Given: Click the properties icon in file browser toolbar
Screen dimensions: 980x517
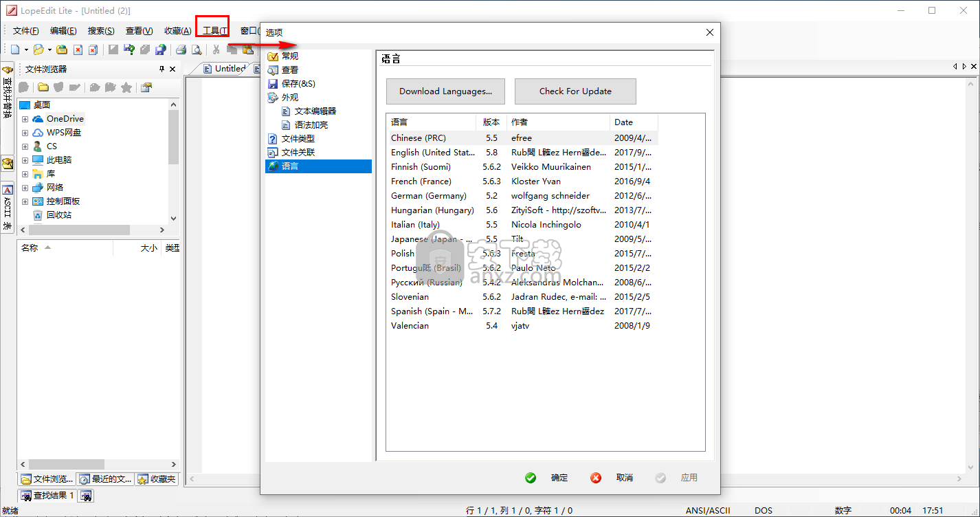Looking at the screenshot, I should coord(146,87).
